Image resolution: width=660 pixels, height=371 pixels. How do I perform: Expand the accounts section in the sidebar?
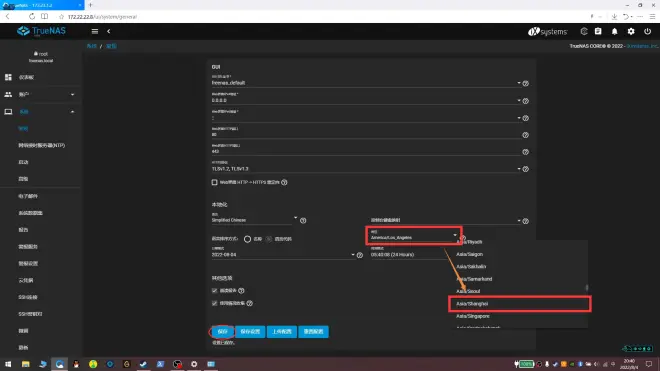[x=72, y=94]
